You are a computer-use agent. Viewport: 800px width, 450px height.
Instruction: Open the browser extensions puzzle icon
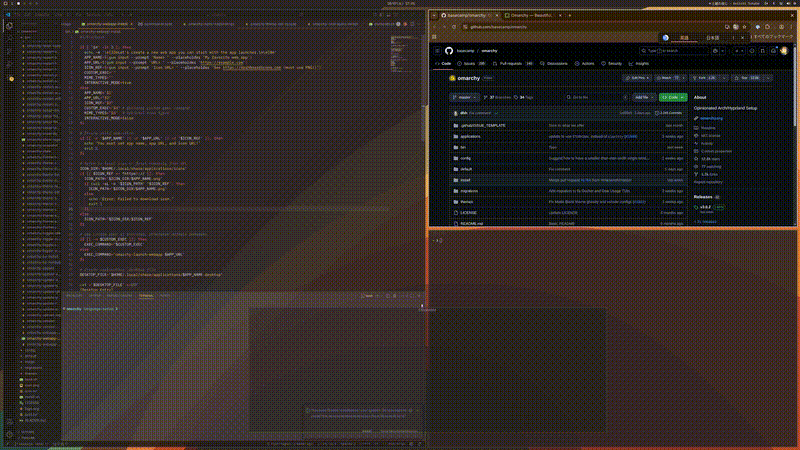tap(767, 27)
